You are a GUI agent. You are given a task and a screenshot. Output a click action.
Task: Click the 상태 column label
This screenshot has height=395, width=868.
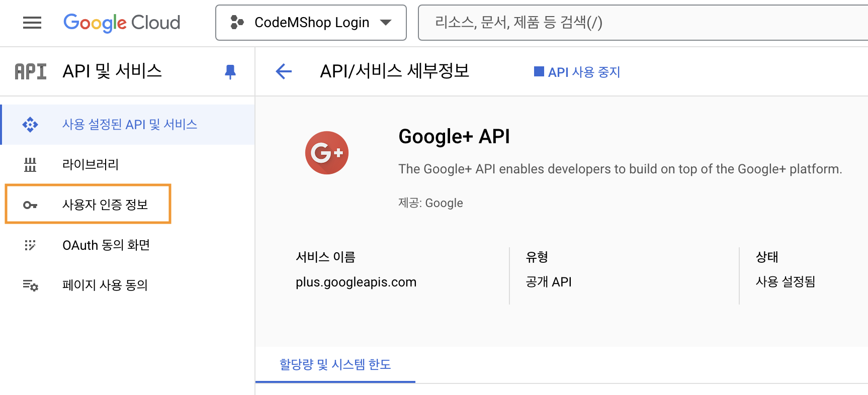coord(767,257)
